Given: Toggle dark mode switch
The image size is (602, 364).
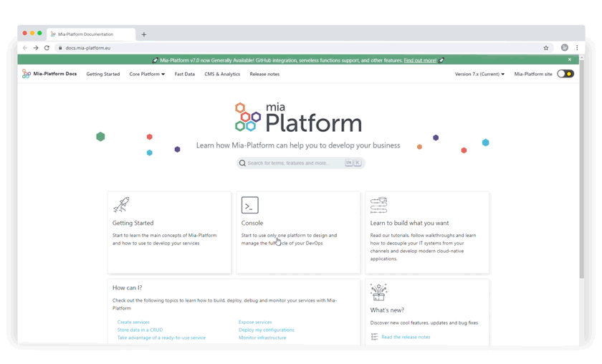Looking at the screenshot, I should pyautogui.click(x=565, y=74).
